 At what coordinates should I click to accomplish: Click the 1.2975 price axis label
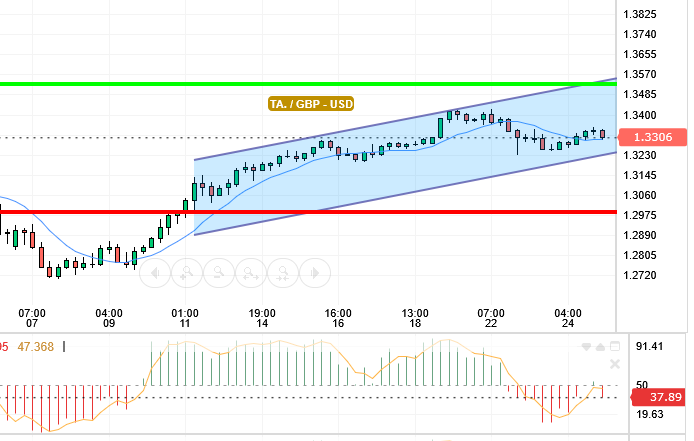click(x=640, y=215)
